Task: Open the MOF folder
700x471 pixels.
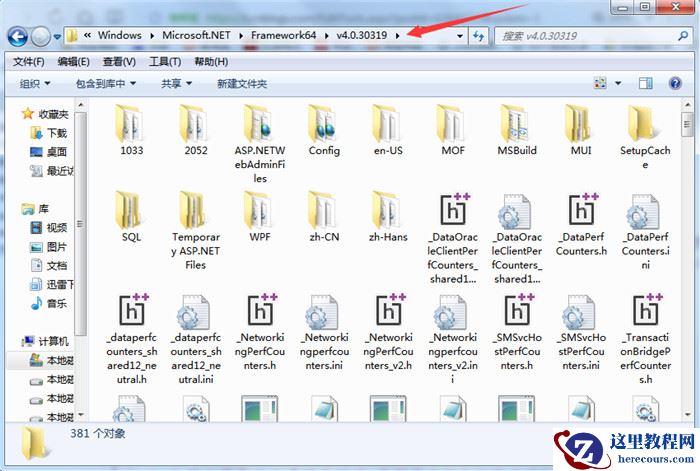Action: [453, 130]
